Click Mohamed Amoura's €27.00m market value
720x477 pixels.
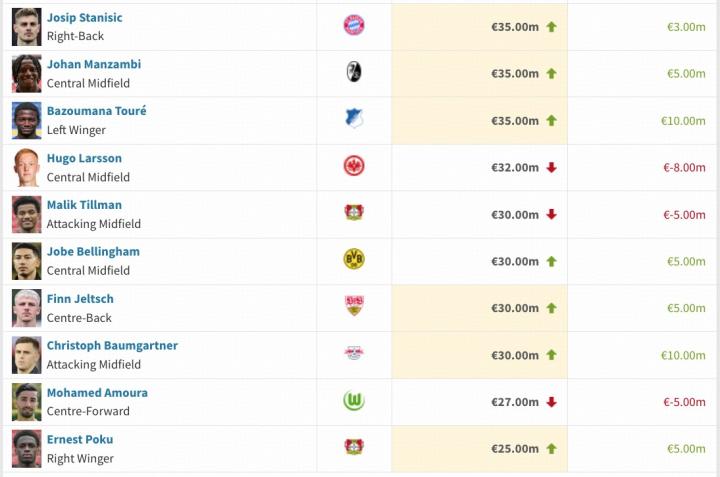515,402
